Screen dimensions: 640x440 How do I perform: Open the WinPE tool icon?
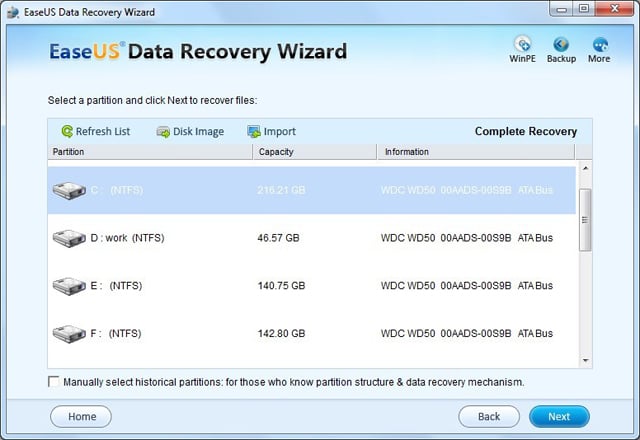[x=522, y=44]
